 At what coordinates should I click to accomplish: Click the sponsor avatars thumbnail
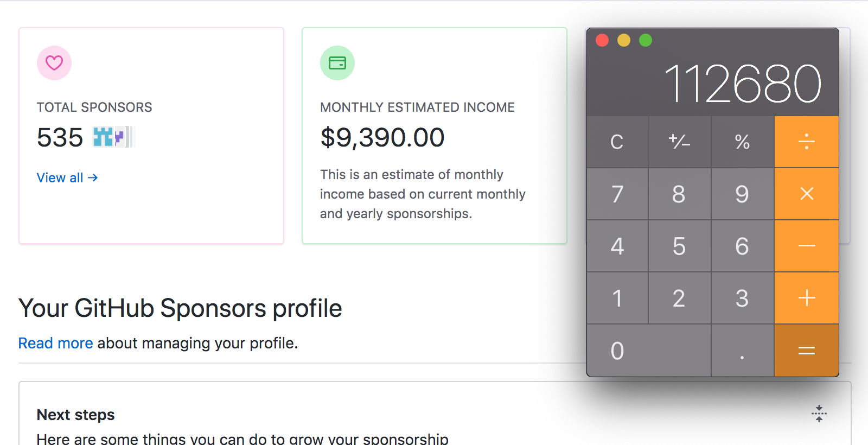(x=113, y=137)
